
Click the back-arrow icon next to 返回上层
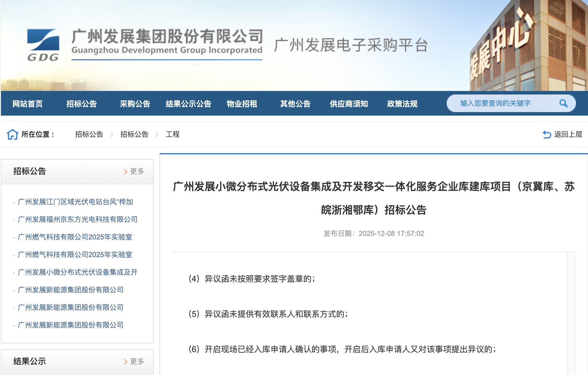547,134
